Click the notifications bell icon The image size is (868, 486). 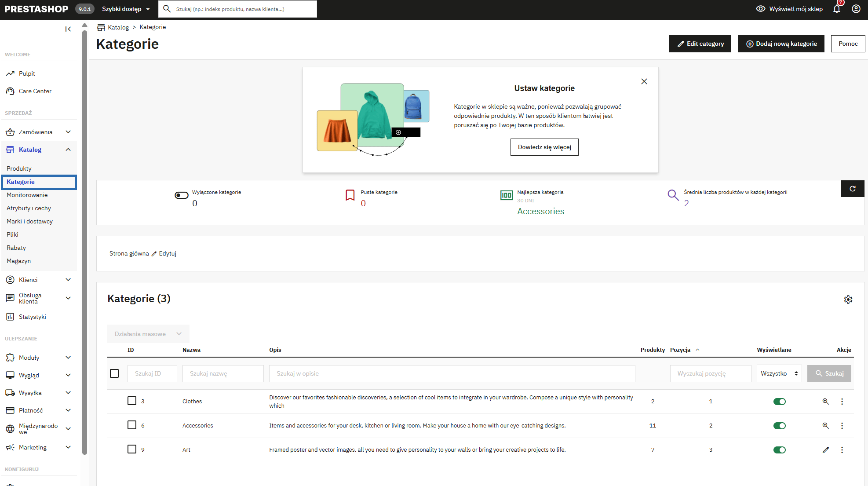pyautogui.click(x=836, y=9)
